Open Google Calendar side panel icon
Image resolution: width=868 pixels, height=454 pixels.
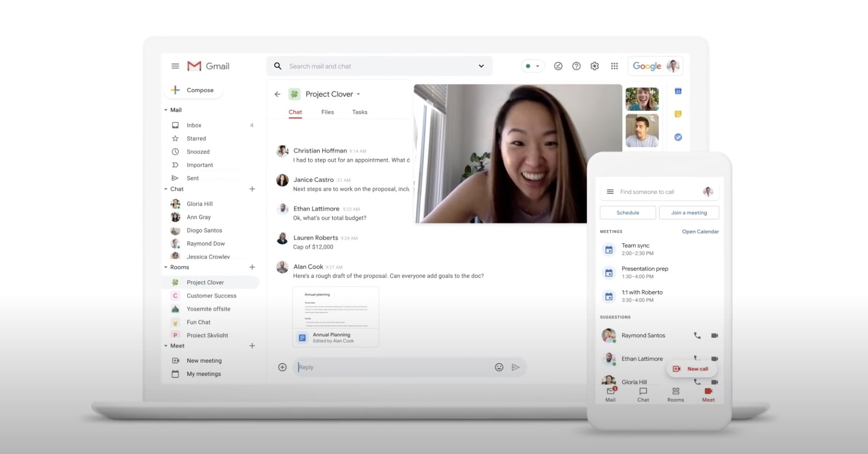678,91
